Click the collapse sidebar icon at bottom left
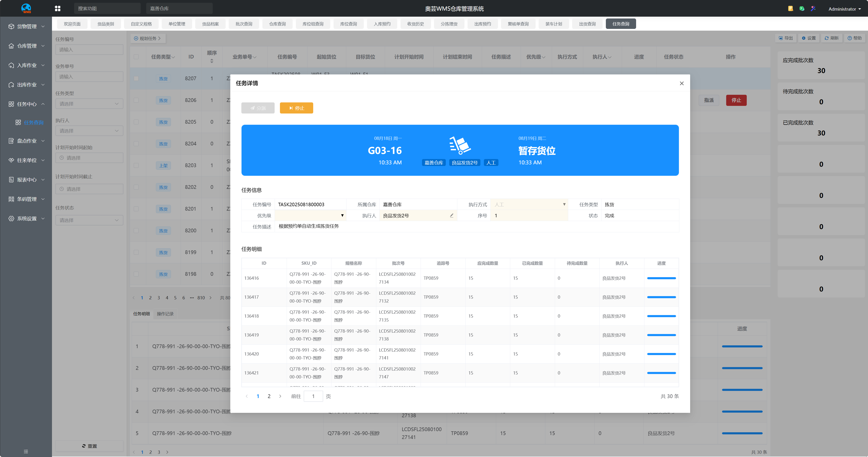The width and height of the screenshot is (868, 457). (x=26, y=451)
